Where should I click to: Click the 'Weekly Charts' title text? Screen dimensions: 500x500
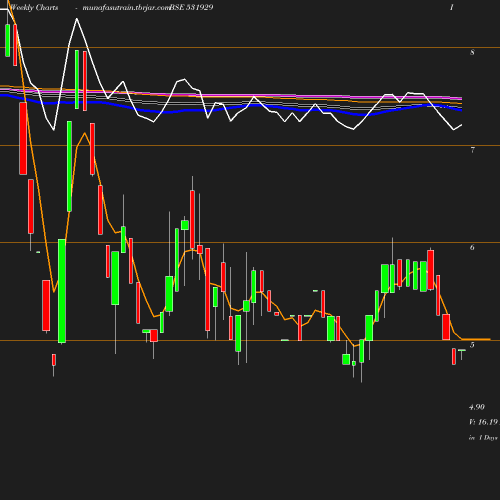[x=34, y=7]
